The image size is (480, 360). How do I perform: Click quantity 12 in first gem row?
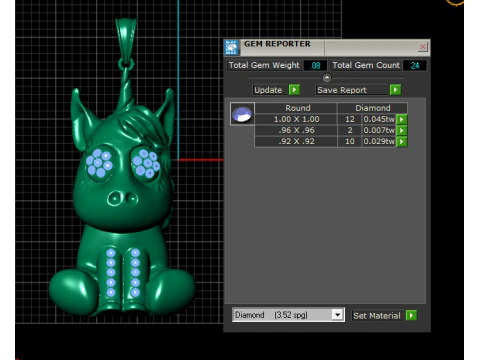point(350,119)
